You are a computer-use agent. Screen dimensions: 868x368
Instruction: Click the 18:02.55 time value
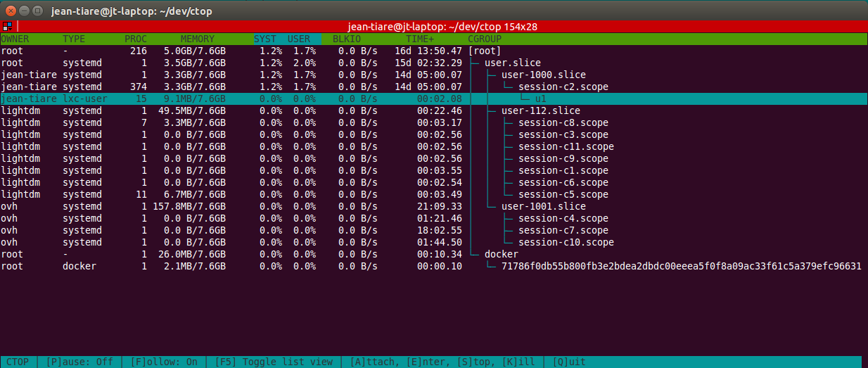[440, 230]
